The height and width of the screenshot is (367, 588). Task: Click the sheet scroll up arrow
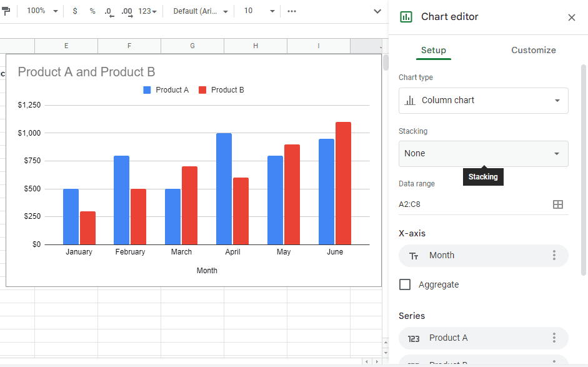(386, 343)
